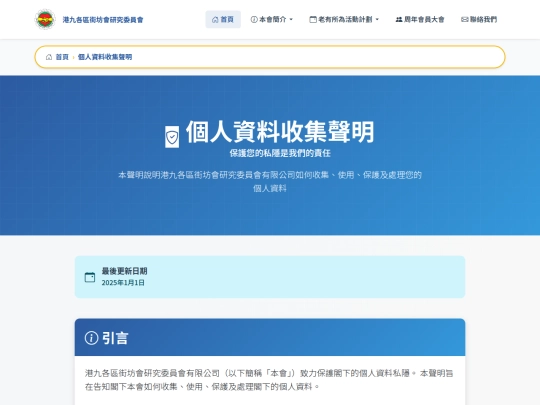Open the 聯絡我們 menu item
The height and width of the screenshot is (405, 540).
coord(479,19)
